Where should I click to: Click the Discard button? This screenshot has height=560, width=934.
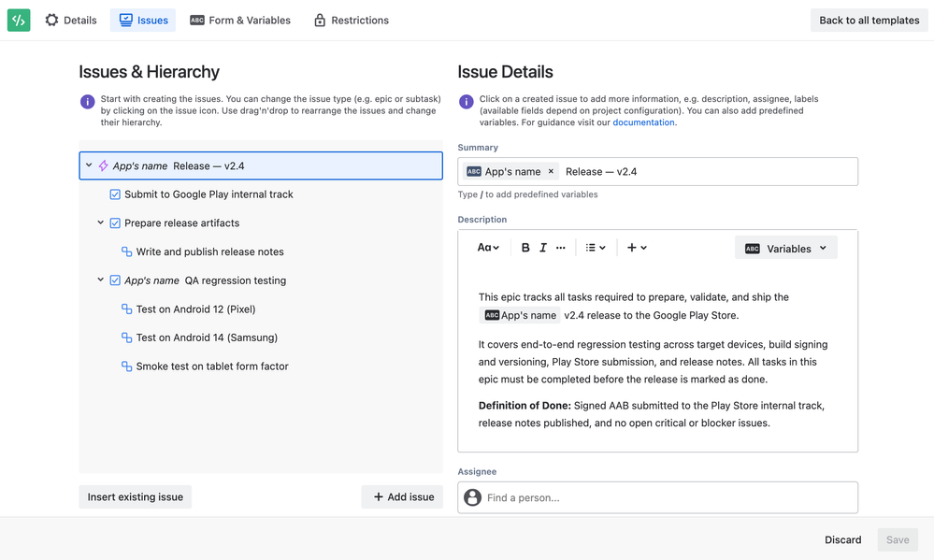point(843,539)
